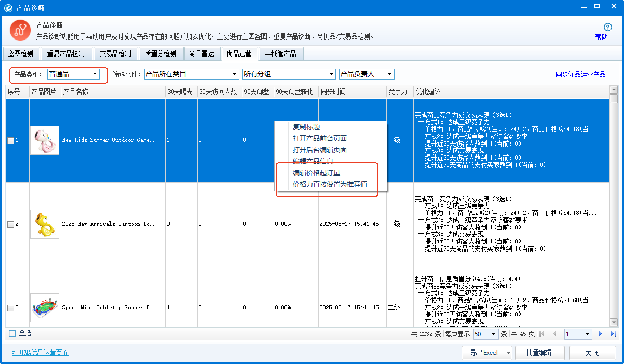Tick the checkbox for row 1

10,140
